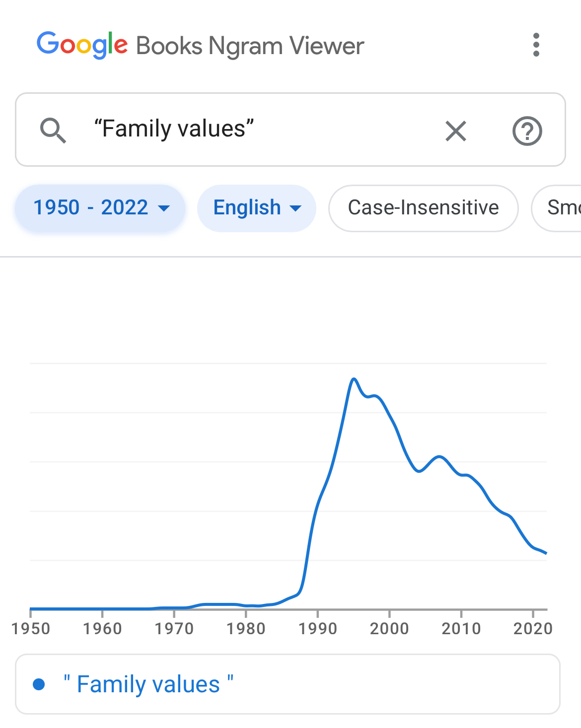Image resolution: width=581 pixels, height=728 pixels.
Task: Click the blue legend dot for Family values
Action: tap(39, 684)
